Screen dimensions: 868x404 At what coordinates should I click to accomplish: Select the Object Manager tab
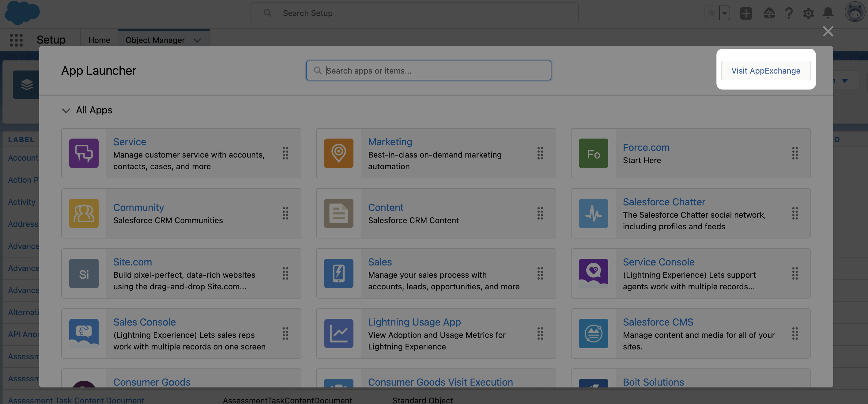coord(155,40)
